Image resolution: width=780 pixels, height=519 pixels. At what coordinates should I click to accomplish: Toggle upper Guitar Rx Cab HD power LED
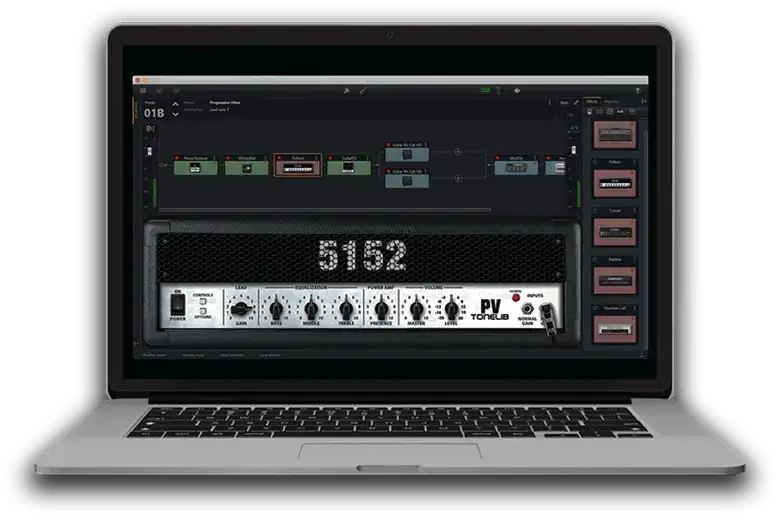pos(389,145)
